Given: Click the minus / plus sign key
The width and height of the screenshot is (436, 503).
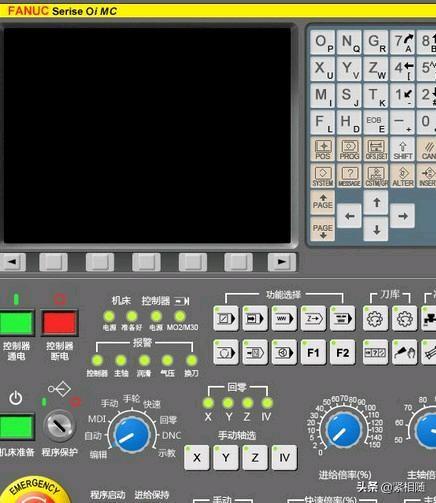Looking at the screenshot, I should click(x=403, y=123).
